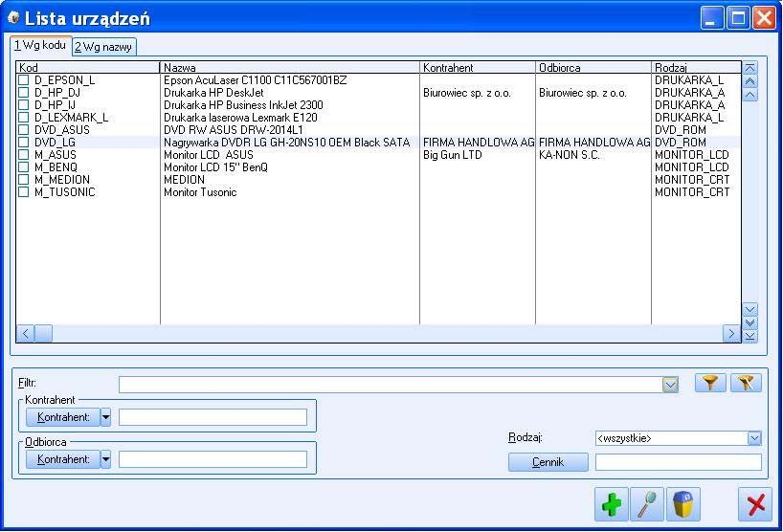Switch to 2 Wg nazwy tab
The width and height of the screenshot is (783, 532).
pos(104,47)
